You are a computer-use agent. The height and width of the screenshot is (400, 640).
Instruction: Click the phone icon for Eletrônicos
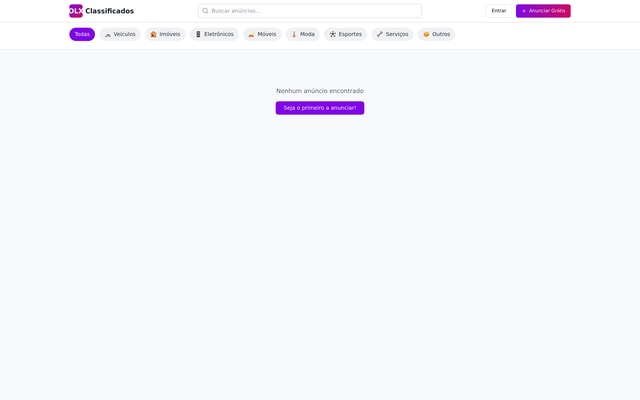[198, 34]
